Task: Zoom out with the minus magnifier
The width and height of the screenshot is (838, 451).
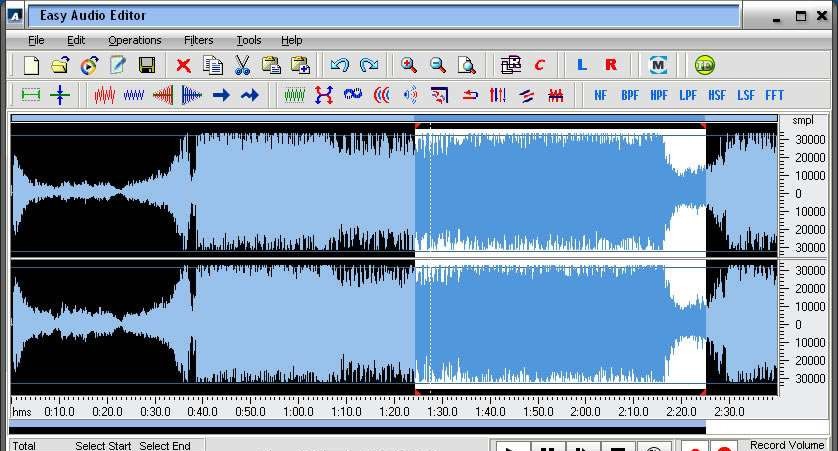Action: tap(438, 66)
